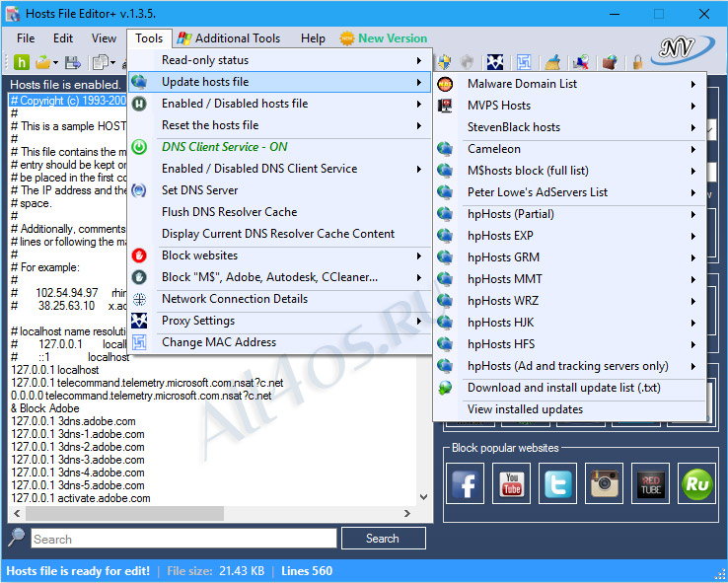Open the Help menu

(x=313, y=38)
